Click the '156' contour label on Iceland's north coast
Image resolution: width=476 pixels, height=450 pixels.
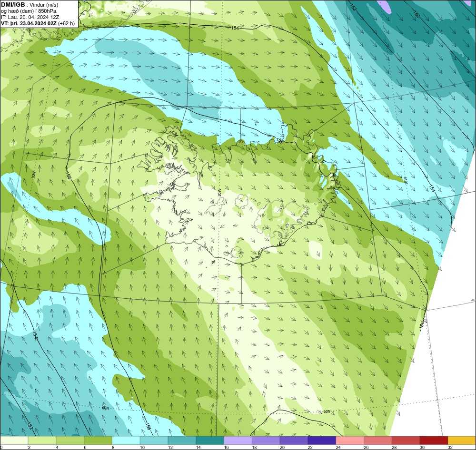(279, 140)
